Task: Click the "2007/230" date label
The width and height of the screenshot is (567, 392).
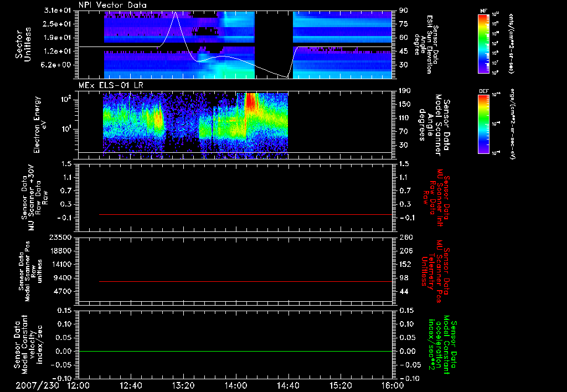Action: point(37,385)
